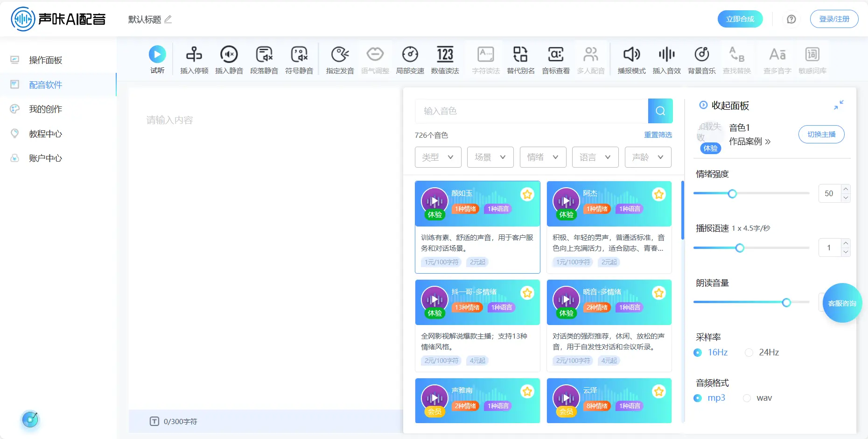The image size is (868, 439).
Task: Select the 插入停顿 tool
Action: tap(194, 58)
